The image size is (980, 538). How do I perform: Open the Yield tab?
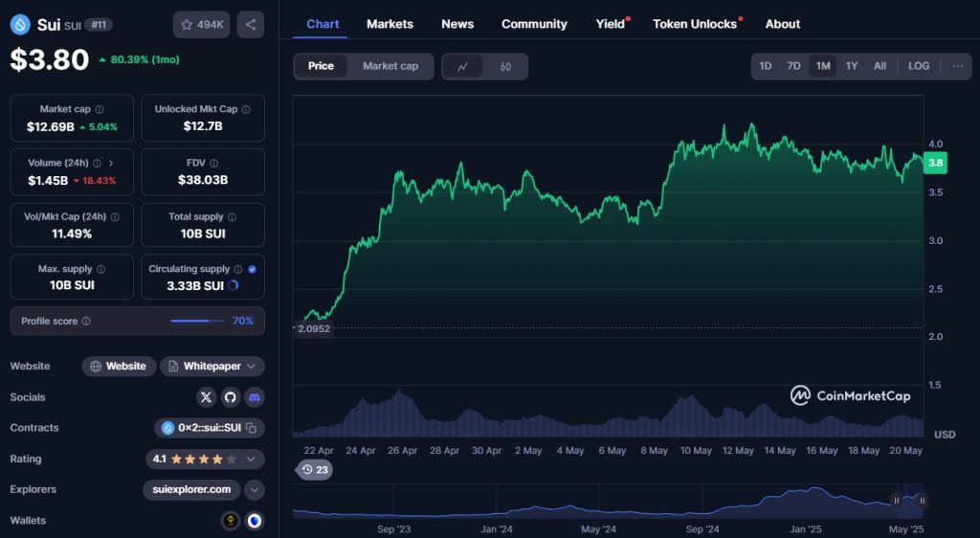click(610, 24)
